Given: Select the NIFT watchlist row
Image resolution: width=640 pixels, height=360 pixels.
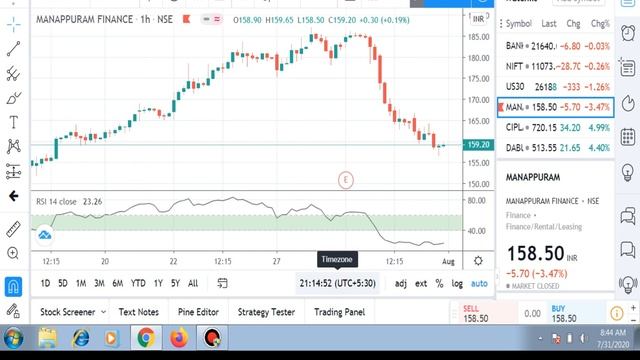Looking at the screenshot, I should coord(556,66).
